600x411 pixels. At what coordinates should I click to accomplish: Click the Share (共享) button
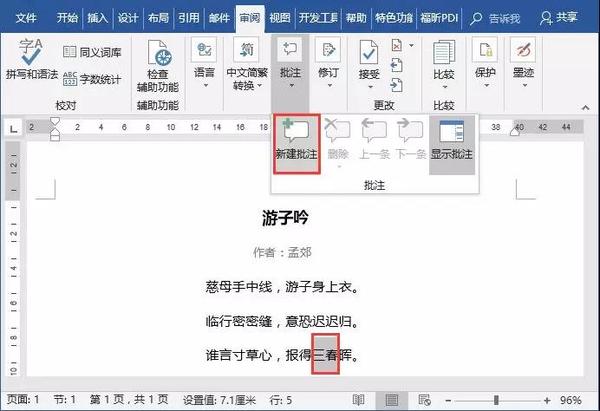coord(559,18)
